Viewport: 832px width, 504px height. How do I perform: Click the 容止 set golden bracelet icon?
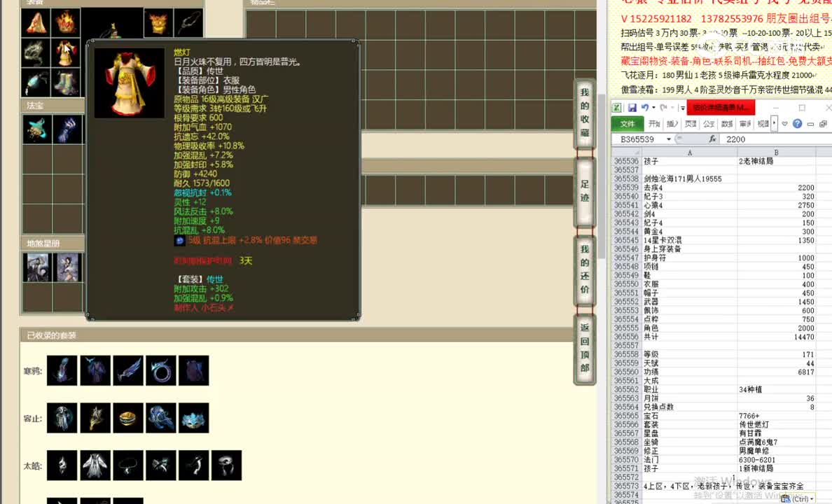[128, 418]
